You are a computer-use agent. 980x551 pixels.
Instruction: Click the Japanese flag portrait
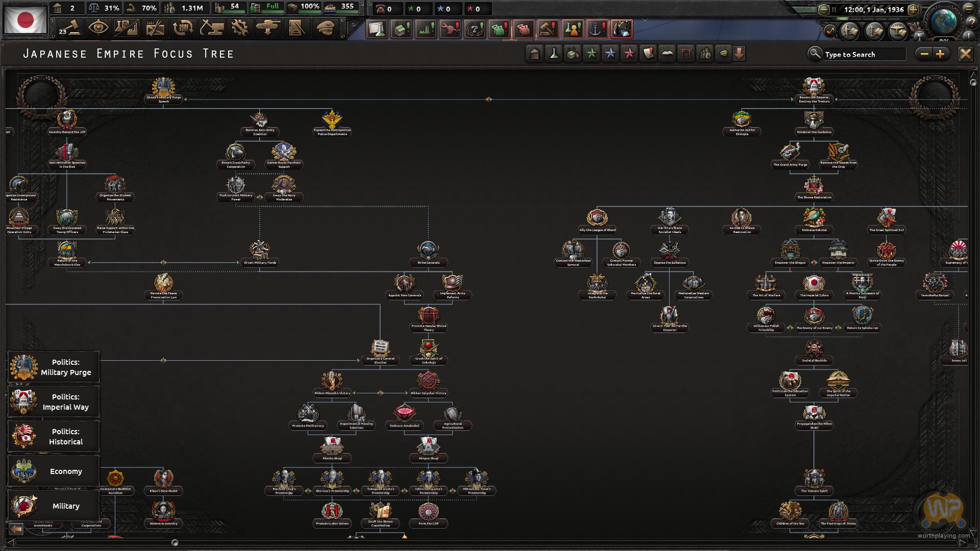coord(26,20)
